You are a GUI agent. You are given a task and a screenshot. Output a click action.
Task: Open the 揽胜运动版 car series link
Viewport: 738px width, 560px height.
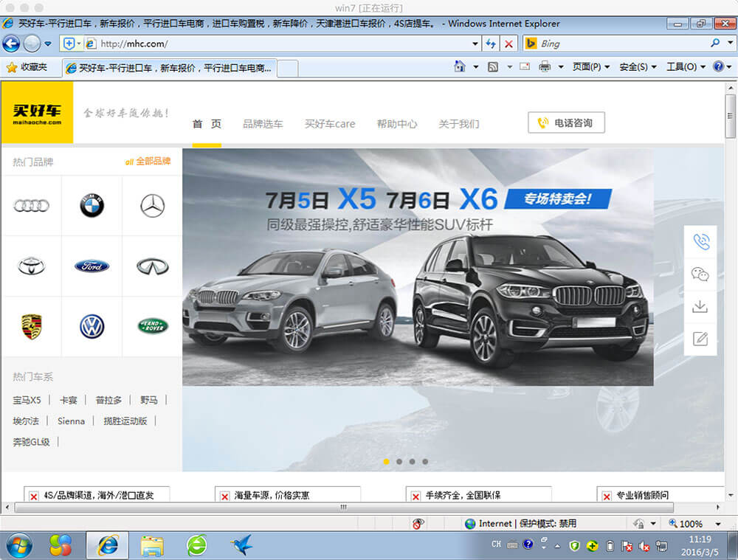[x=125, y=421]
